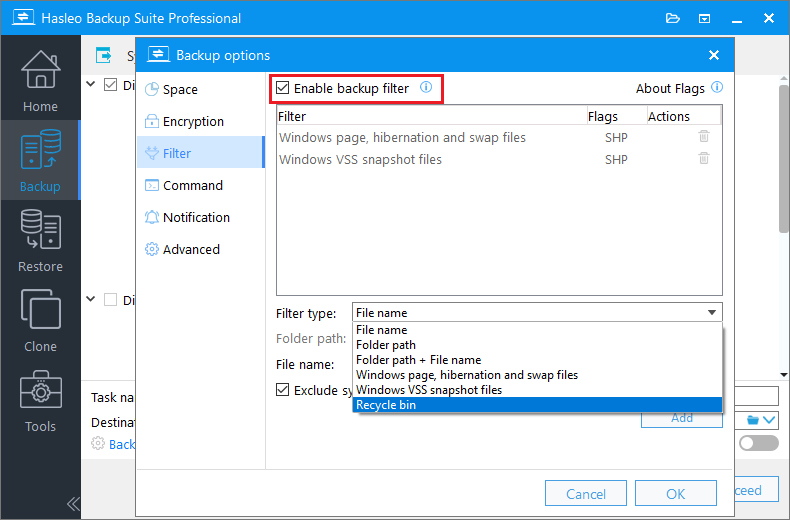Click the Actions column header
790x520 pixels.
(x=684, y=116)
